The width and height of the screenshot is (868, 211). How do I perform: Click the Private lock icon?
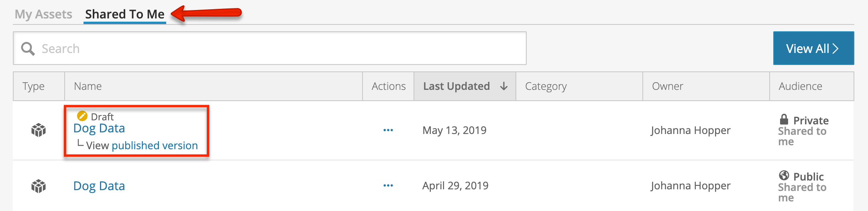[x=784, y=120]
